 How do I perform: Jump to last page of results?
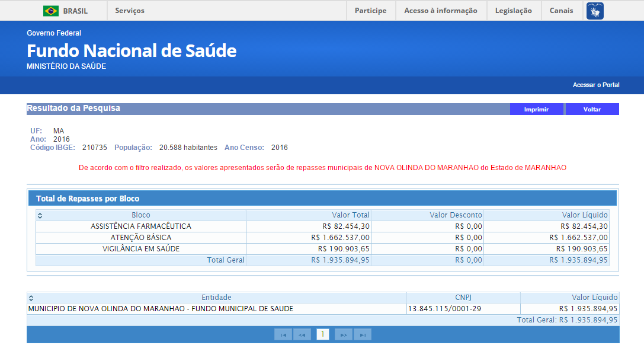pyautogui.click(x=363, y=335)
